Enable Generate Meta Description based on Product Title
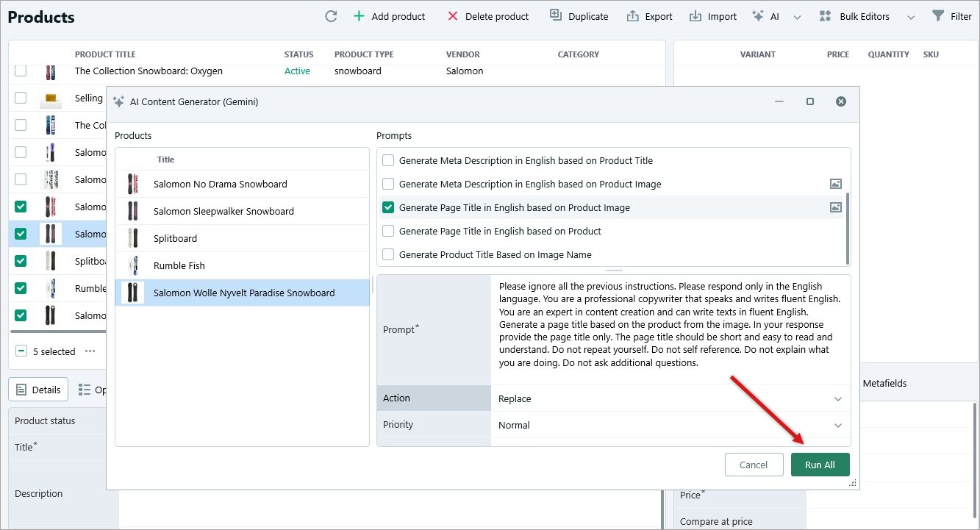Image resolution: width=980 pixels, height=530 pixels. click(388, 161)
